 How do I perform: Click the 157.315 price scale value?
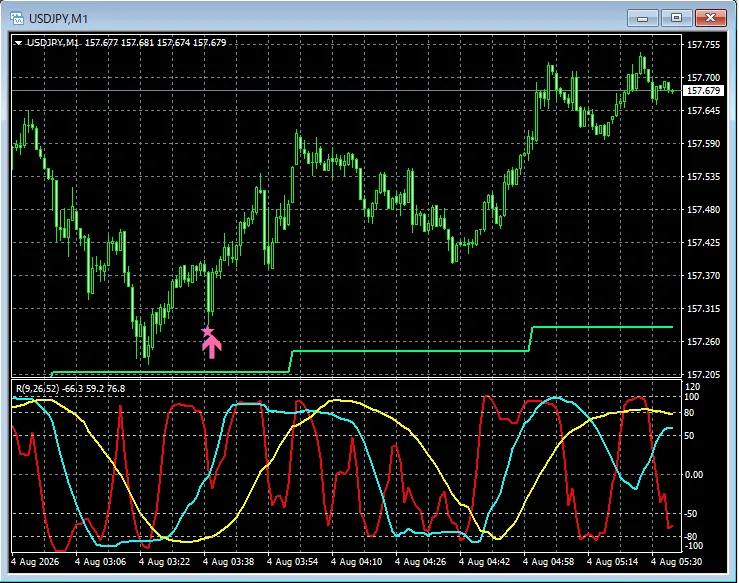[704, 309]
